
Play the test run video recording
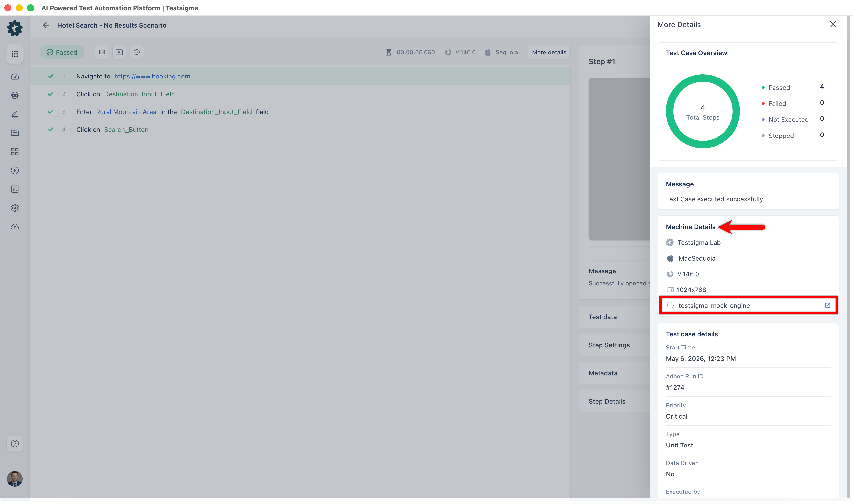click(119, 52)
